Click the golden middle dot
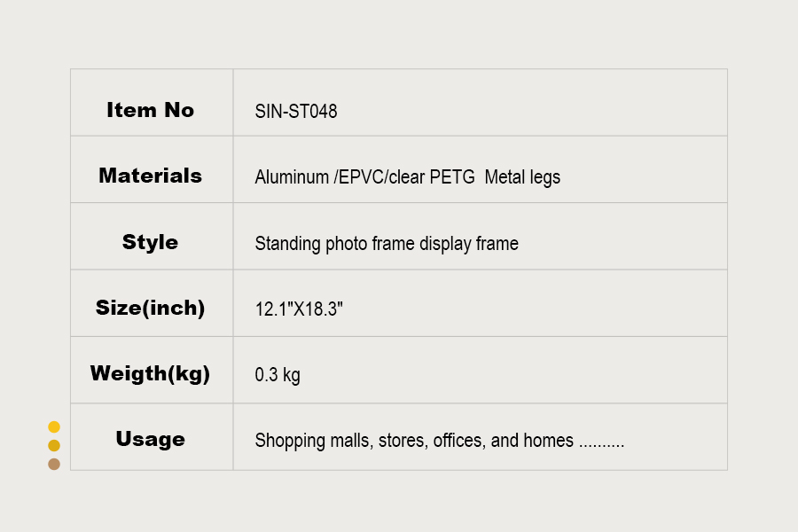Screen dimensions: 798x532 (54, 445)
